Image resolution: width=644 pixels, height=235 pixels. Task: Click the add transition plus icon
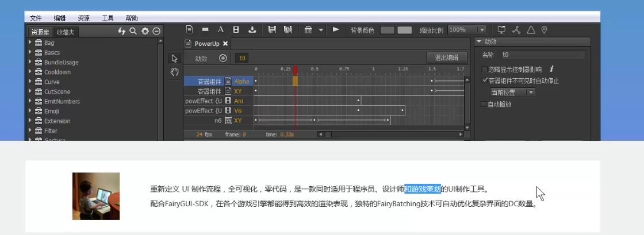coord(223,58)
